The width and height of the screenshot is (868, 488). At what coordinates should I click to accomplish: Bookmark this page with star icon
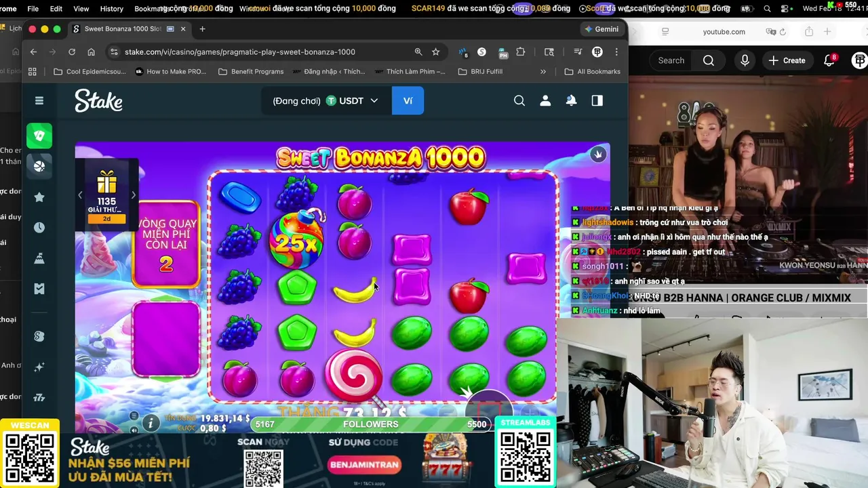(435, 52)
